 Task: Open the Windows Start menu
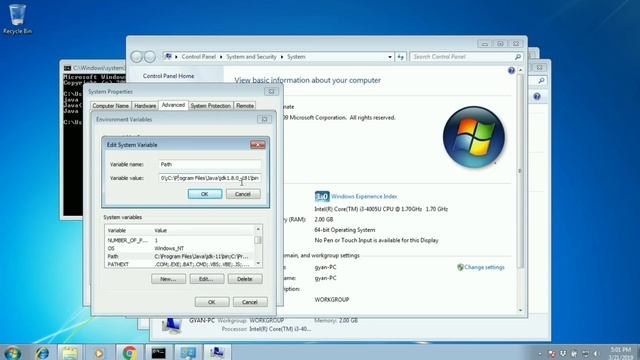(12, 352)
